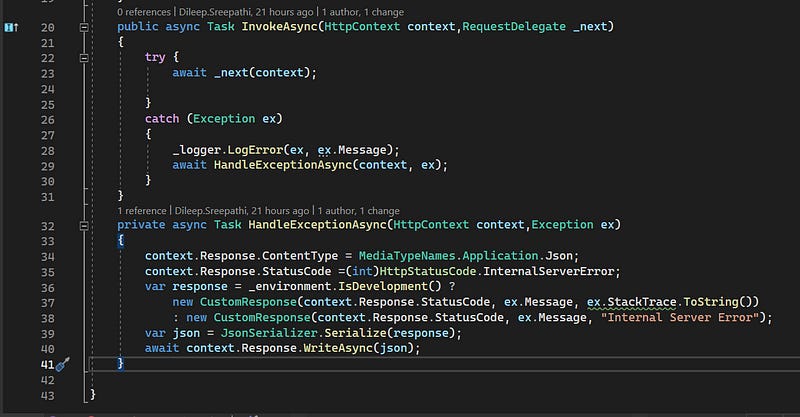Click CustomResponse on line 38
The width and height of the screenshot is (800, 417).
(x=262, y=317)
